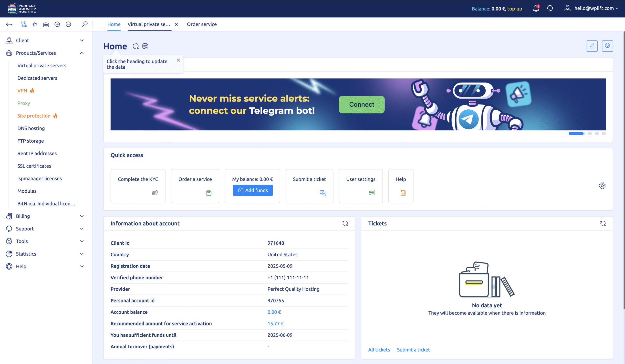Click the search magnifier icon

(85, 24)
